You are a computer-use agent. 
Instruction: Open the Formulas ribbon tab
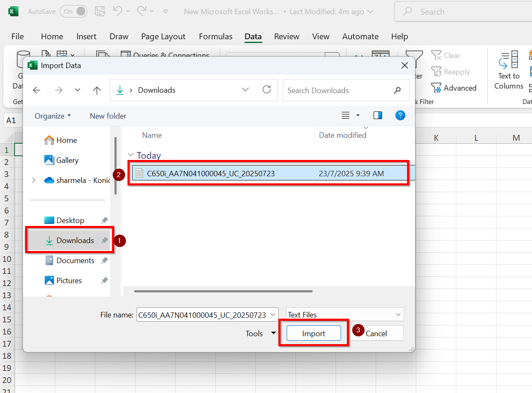[216, 37]
